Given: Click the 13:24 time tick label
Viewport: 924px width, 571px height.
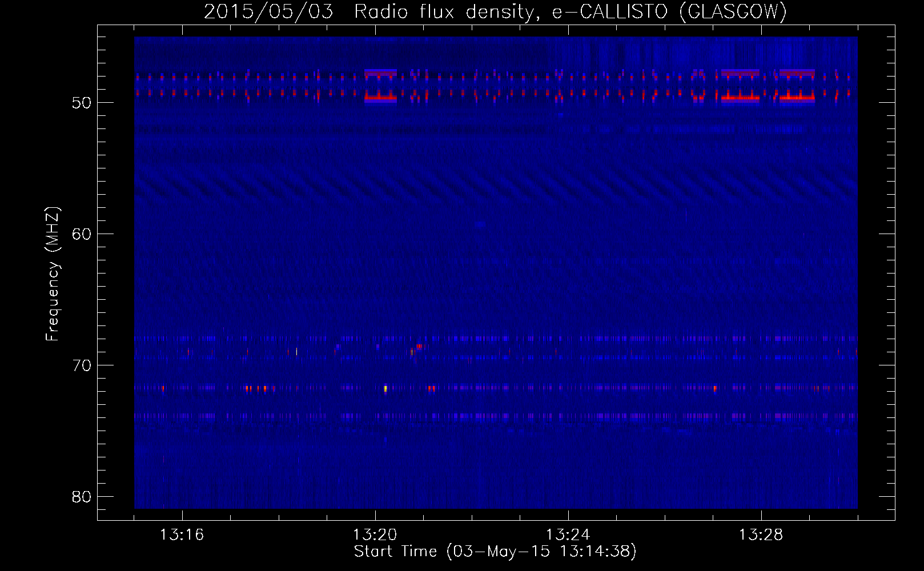Looking at the screenshot, I should [x=568, y=535].
